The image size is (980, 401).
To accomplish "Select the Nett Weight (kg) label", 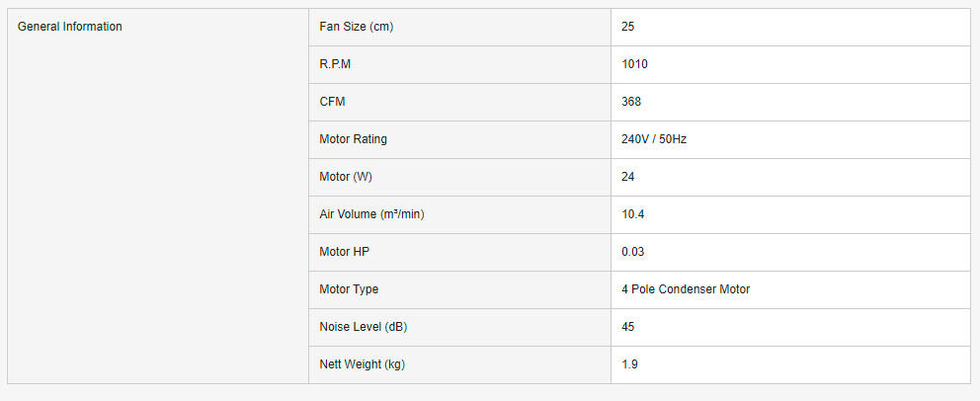I will (x=363, y=364).
